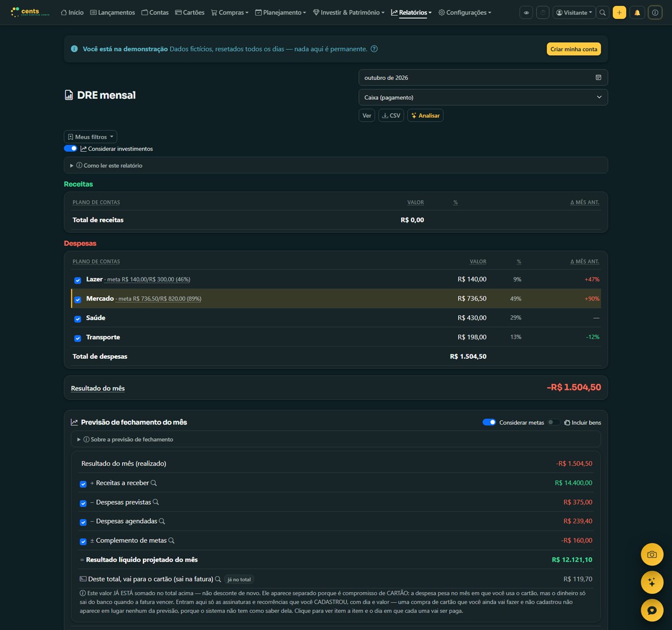Click the outubro de 2026 month field
Viewport: 672px width, 630px height.
483,78
